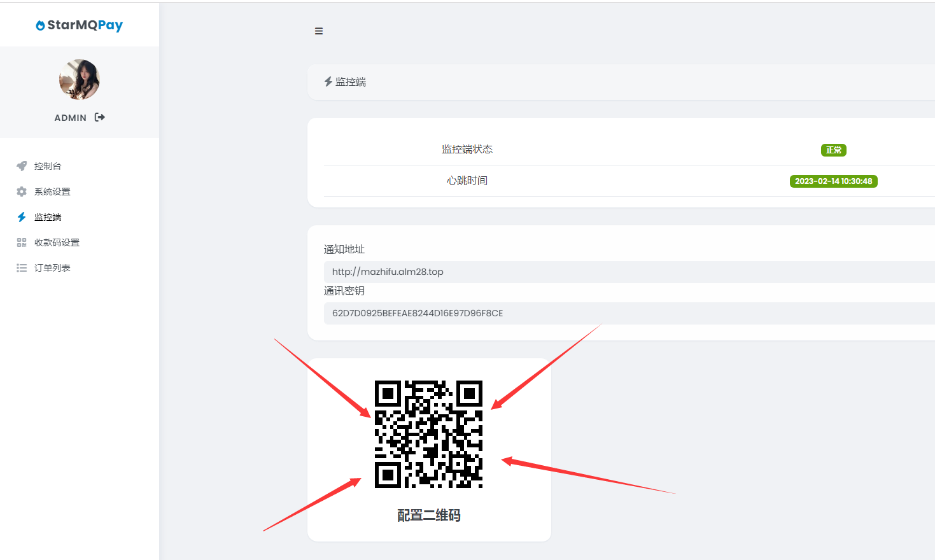
Task: Click the green 正常 status badge
Action: coord(833,150)
